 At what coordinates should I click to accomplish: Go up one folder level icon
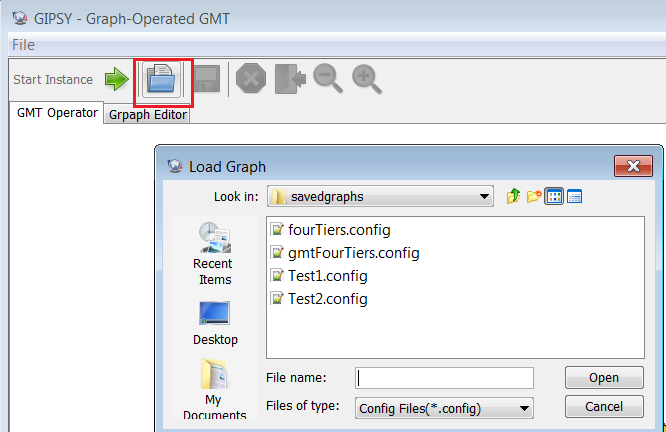click(514, 196)
